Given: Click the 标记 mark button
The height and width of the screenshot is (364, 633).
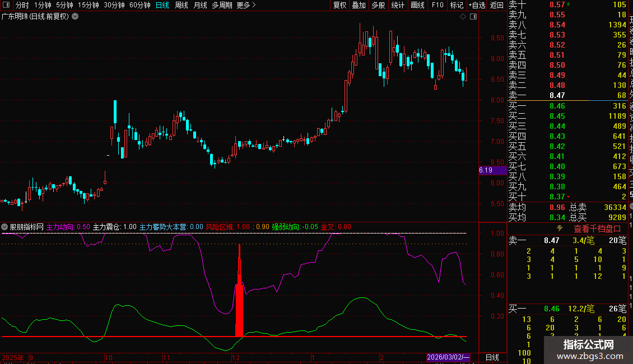Looking at the screenshot, I should pos(457,5).
